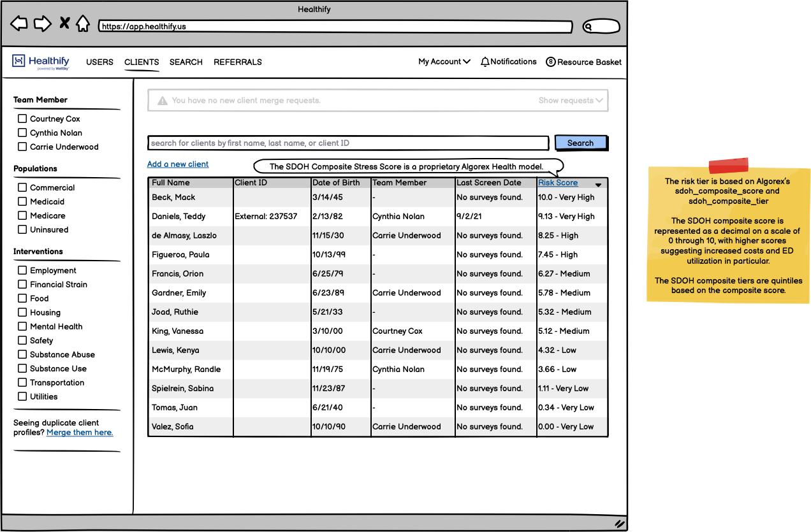Screen dimensions: 811x532
Task: Go to browser home icon
Action: coord(83,24)
